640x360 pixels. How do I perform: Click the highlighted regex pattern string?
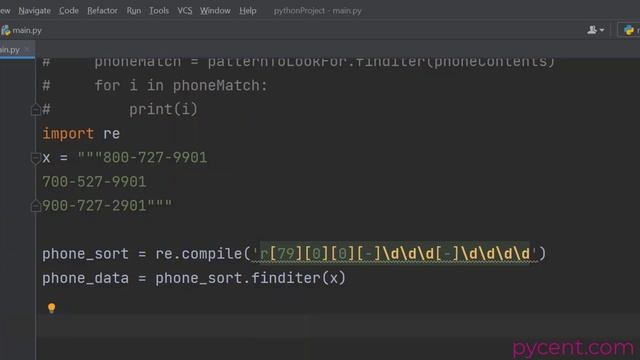tap(395, 253)
